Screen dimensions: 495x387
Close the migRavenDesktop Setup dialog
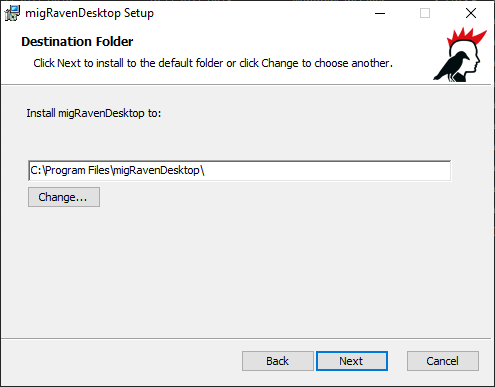click(x=471, y=13)
